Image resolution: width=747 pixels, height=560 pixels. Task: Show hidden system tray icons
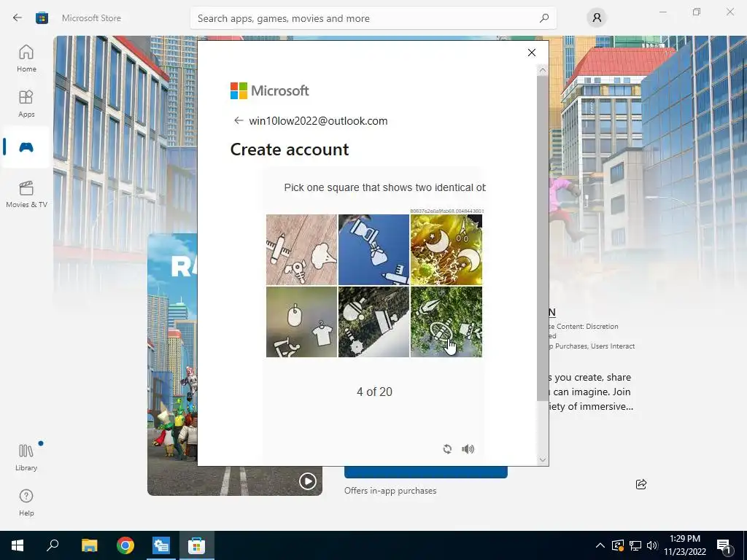(x=600, y=545)
